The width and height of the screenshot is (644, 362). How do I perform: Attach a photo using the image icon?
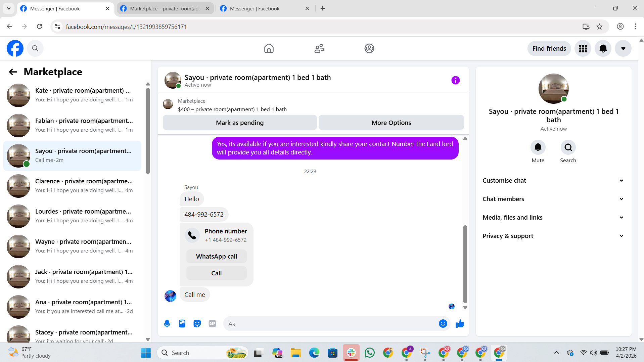182,324
